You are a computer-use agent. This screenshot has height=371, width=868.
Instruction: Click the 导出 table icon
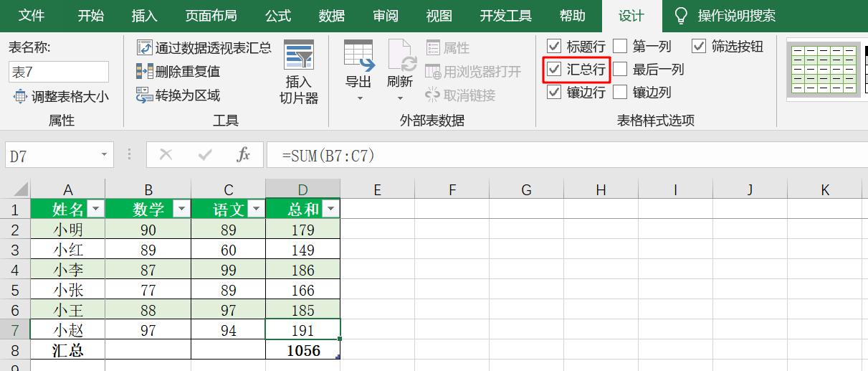pyautogui.click(x=358, y=55)
